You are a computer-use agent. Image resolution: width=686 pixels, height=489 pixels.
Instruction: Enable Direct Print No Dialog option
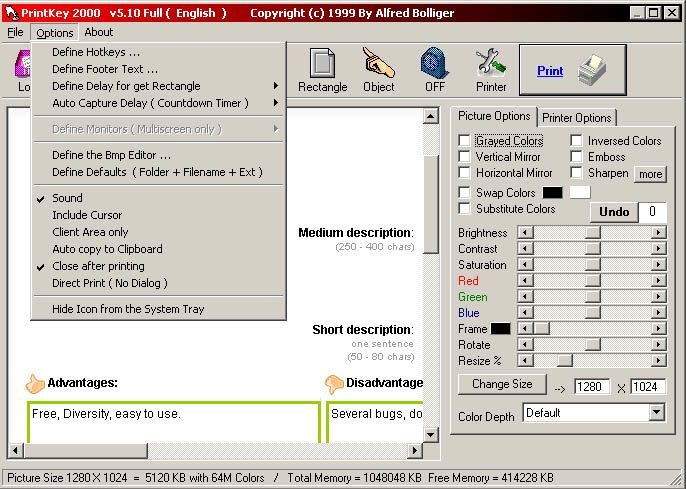[x=159, y=283]
